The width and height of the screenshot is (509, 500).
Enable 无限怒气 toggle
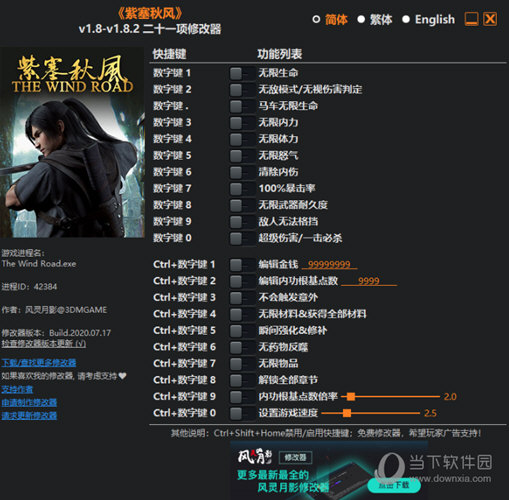pos(242,155)
